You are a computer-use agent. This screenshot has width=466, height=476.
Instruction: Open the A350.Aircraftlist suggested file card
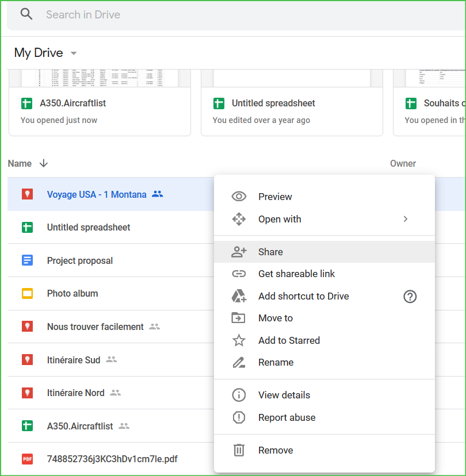[100, 103]
